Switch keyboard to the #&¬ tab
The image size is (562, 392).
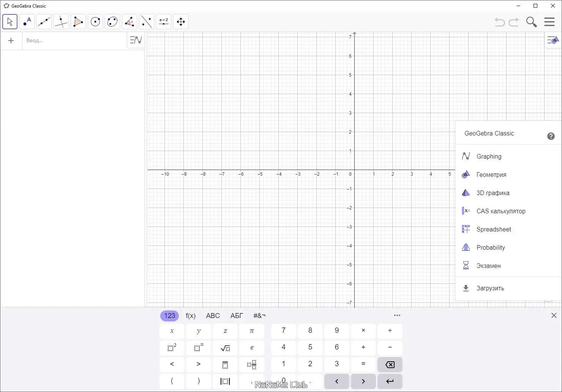[260, 316]
